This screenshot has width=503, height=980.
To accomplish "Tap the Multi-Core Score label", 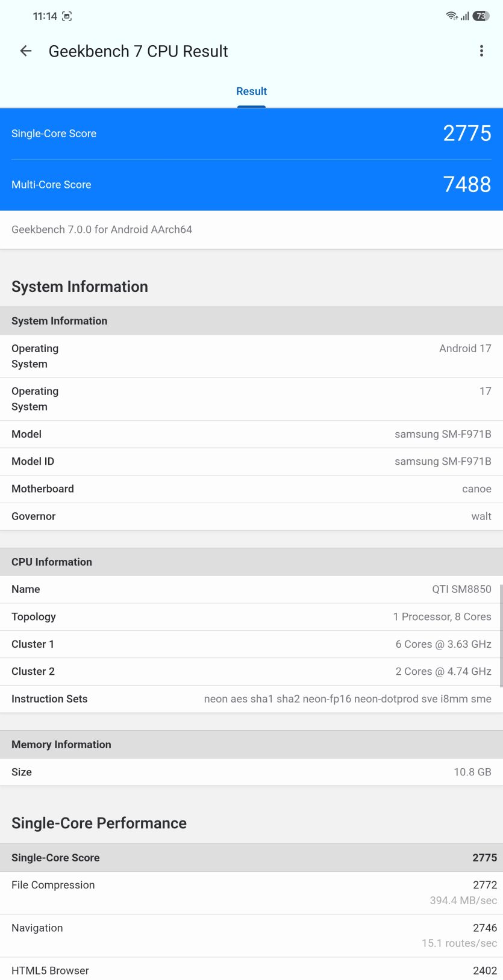I will tap(51, 185).
